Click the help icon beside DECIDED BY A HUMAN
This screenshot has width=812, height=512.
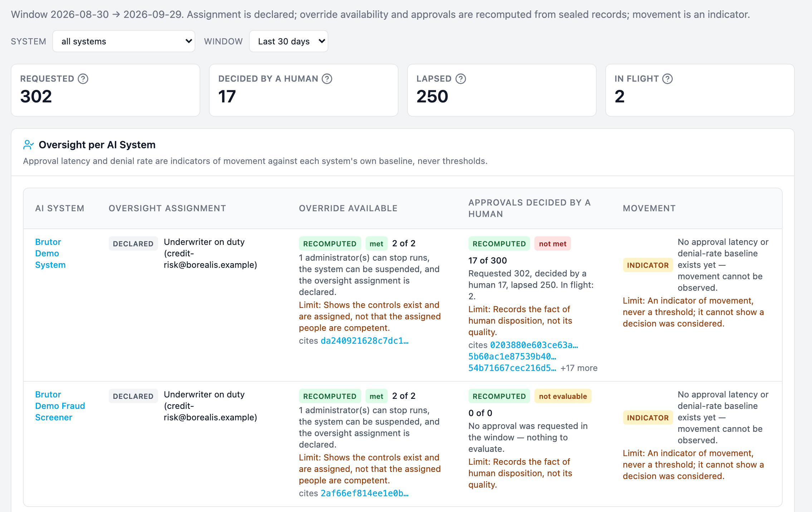tap(327, 79)
